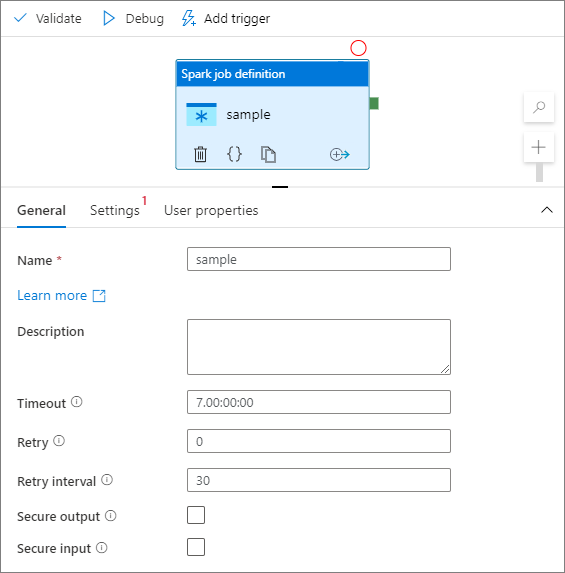Click the Secure output info icon
The image size is (565, 573).
(110, 516)
